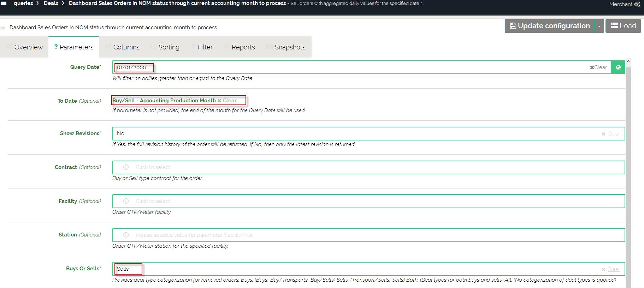The width and height of the screenshot is (644, 288).
Task: Click the info icon in Facility field
Action: pos(126,201)
